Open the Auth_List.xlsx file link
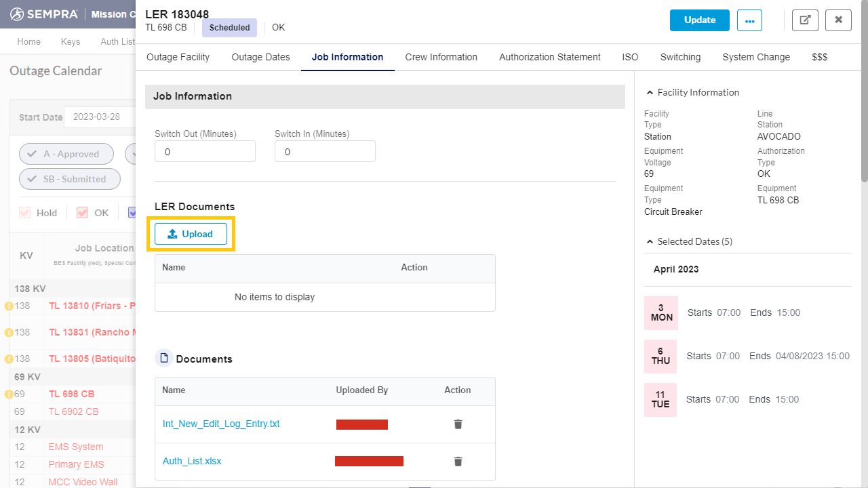868x488 pixels. [x=192, y=462]
